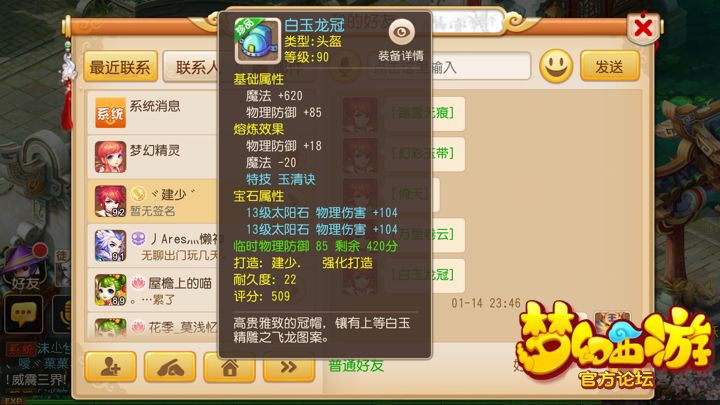The image size is (720, 405).
Task: Open the chat bubble icon at left
Action: click(23, 314)
